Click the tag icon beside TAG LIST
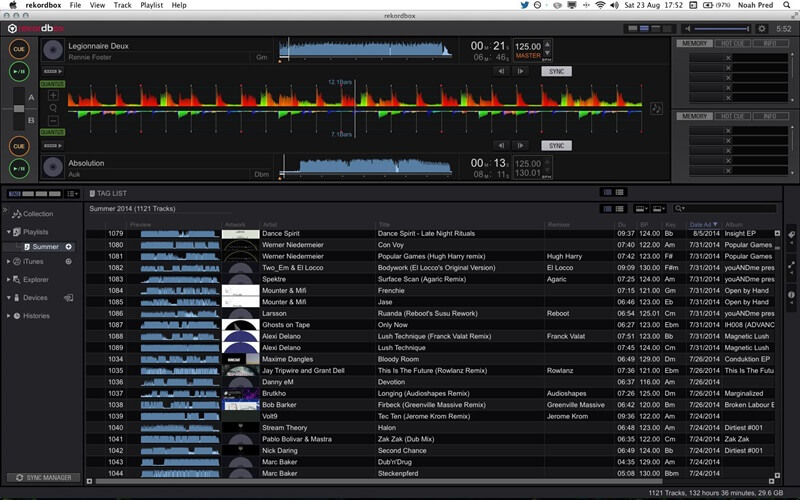 tap(91, 192)
